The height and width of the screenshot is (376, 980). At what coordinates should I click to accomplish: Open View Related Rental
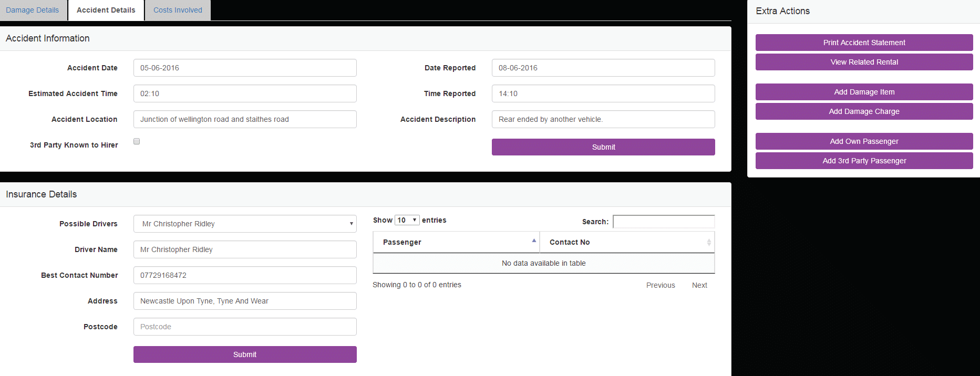[x=864, y=62]
